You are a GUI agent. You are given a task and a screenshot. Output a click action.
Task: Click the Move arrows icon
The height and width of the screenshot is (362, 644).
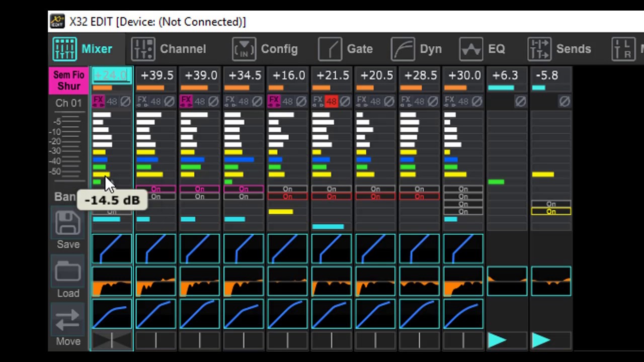tap(68, 320)
